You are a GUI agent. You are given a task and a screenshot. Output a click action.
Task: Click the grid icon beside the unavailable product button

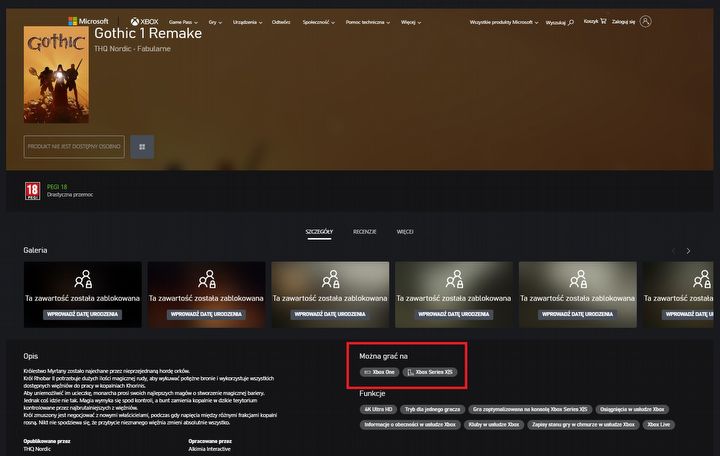(141, 146)
